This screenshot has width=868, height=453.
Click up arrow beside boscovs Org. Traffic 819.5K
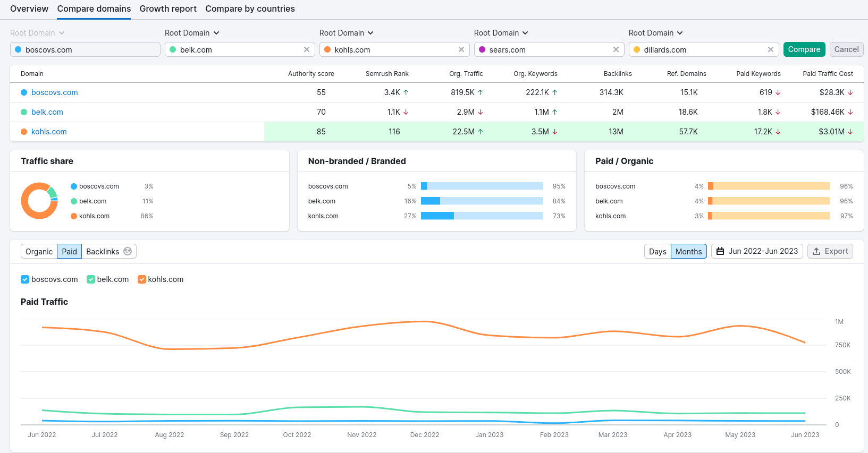tap(481, 92)
